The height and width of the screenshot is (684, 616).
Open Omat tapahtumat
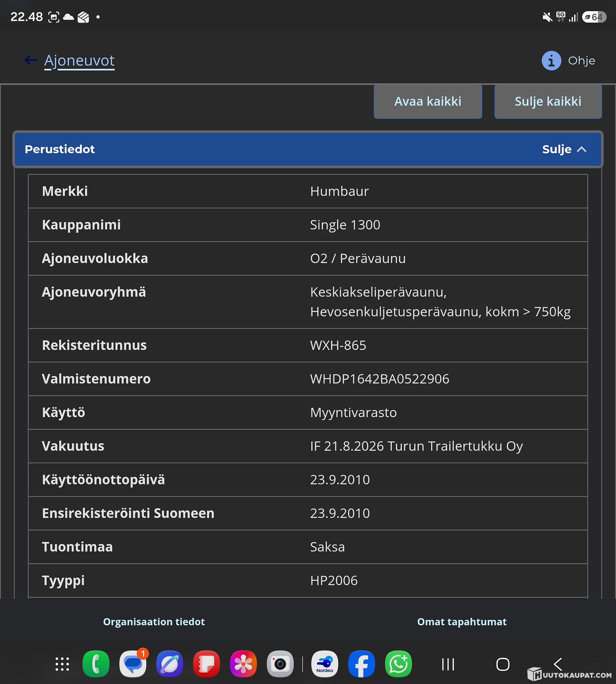pos(462,622)
